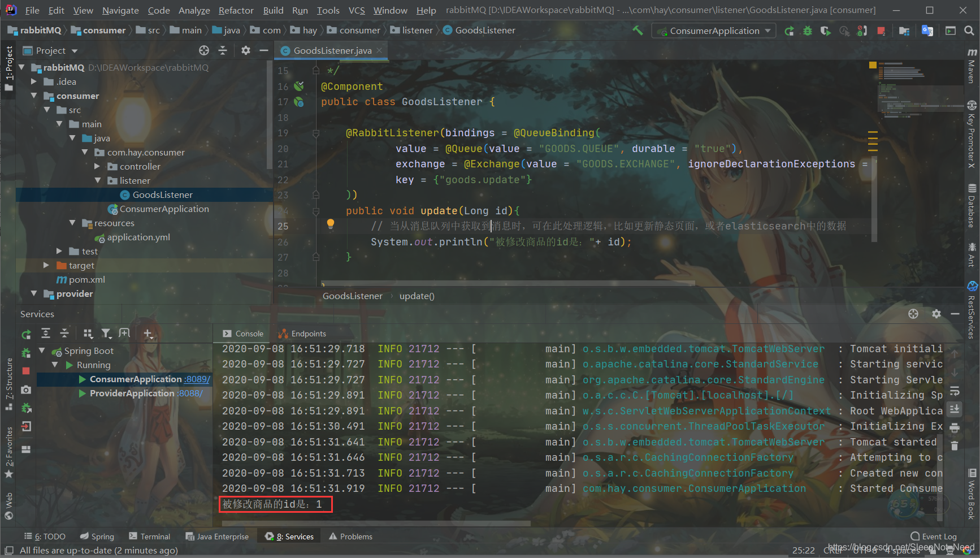Viewport: 980px width, 558px height.
Task: Collapse all in the Project panel
Action: pyautogui.click(x=223, y=50)
